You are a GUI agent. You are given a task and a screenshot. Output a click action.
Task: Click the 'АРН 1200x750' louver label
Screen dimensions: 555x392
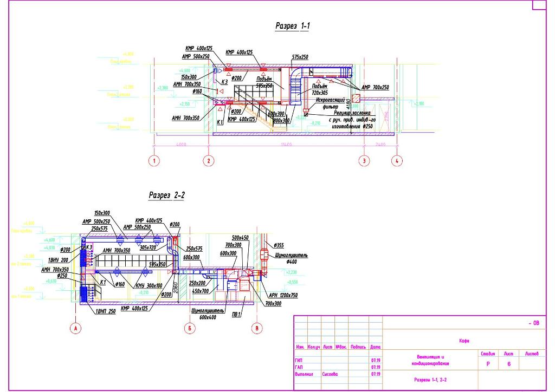pos(283,295)
